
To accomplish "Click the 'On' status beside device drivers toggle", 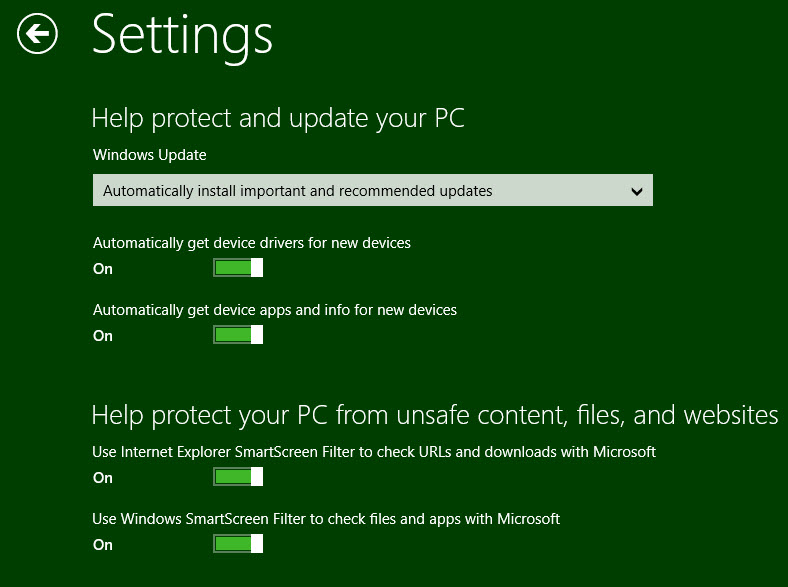I will 103,269.
